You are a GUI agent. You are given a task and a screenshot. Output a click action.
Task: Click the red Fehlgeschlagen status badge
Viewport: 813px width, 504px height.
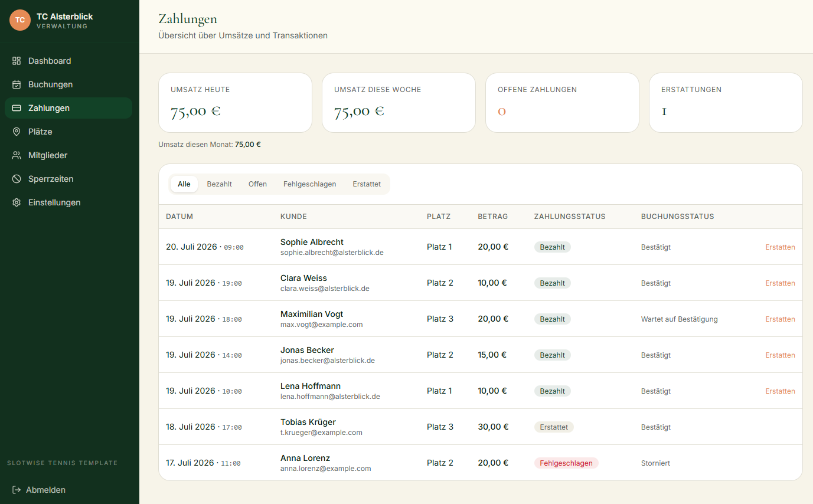point(566,463)
